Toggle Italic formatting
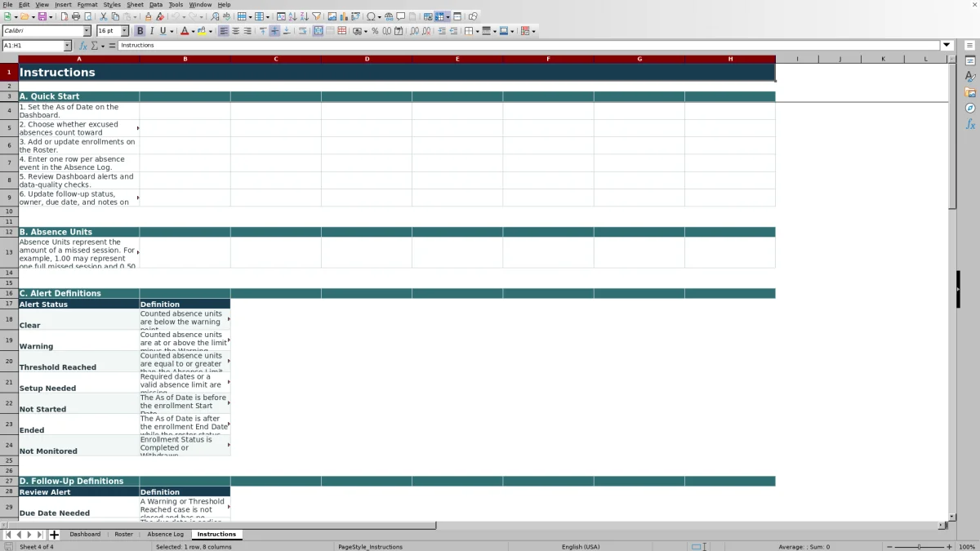 [151, 31]
